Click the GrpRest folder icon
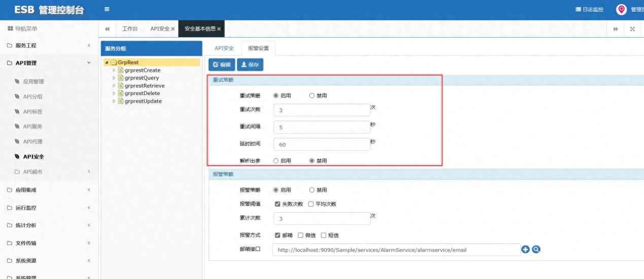Image resolution: width=644 pixels, height=279 pixels. pyautogui.click(x=114, y=63)
